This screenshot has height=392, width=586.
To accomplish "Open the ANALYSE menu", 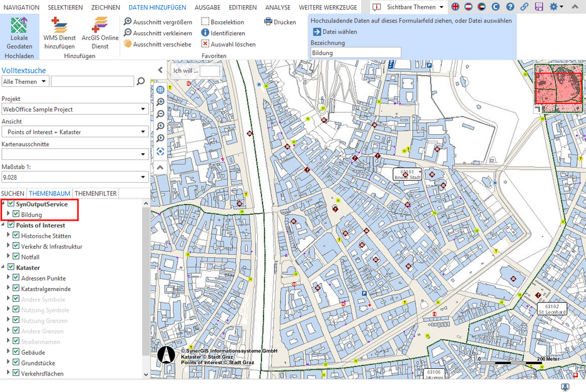I will click(x=278, y=7).
